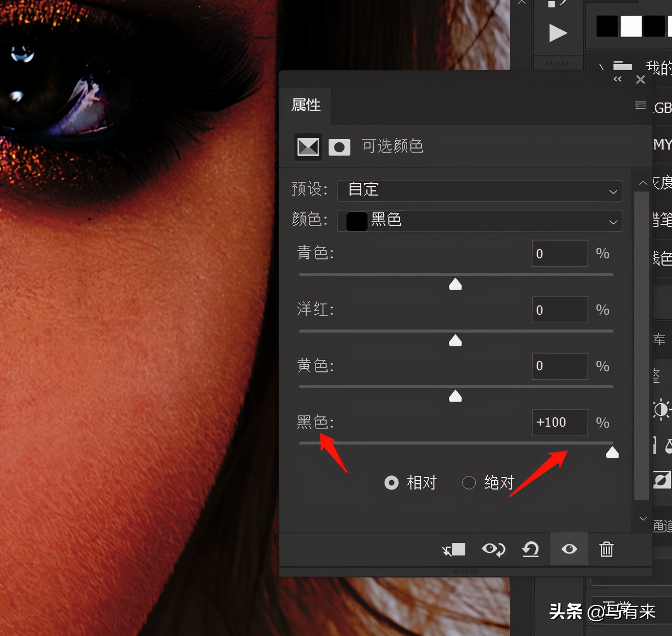Click the Properties panel vertical scrollbar thumb
Screen dimensions: 672x636
(642, 346)
